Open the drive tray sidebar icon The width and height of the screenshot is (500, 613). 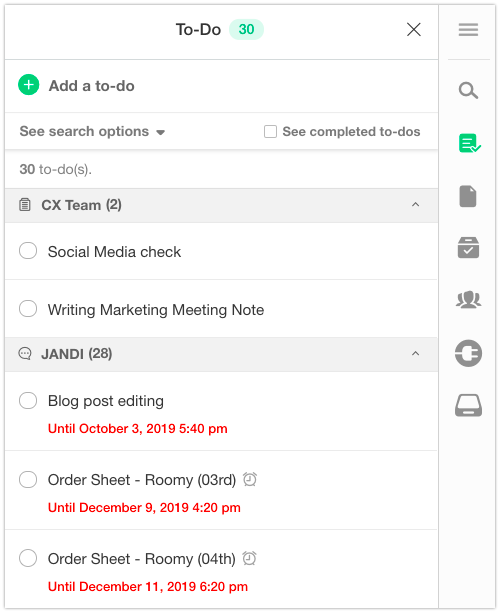coord(468,405)
